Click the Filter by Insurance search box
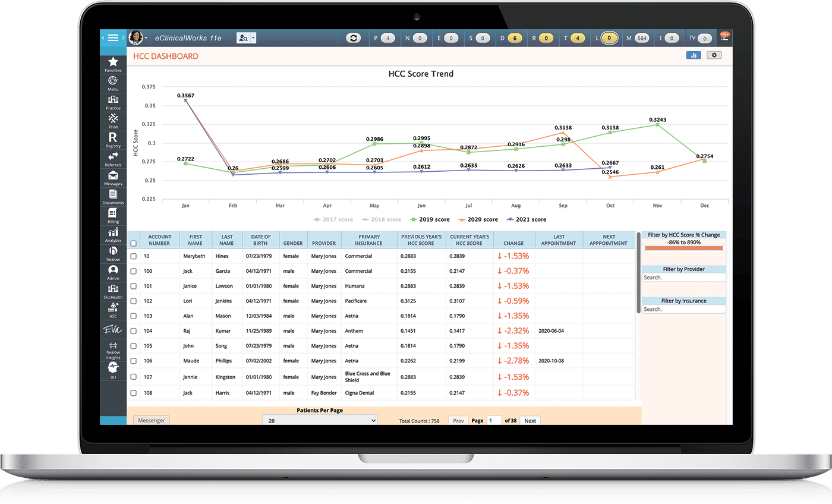 684,309
